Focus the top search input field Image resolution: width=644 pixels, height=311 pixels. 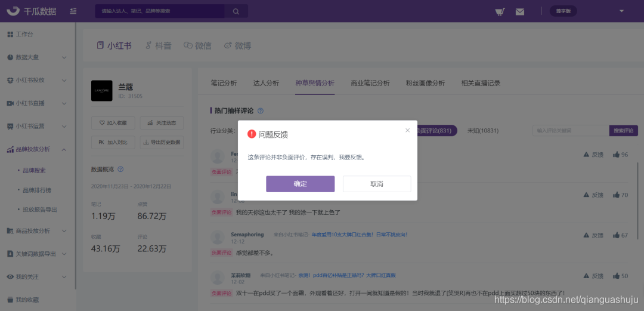click(160, 11)
